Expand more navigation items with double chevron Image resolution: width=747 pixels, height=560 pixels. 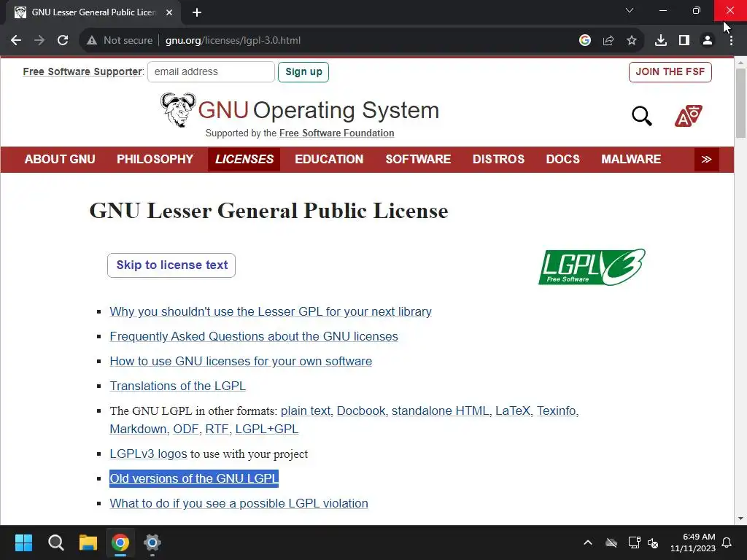click(706, 159)
